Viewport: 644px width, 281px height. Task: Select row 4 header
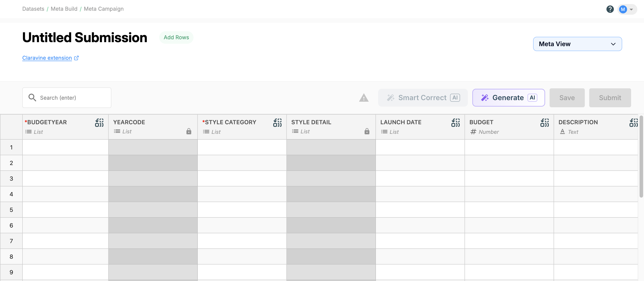(x=11, y=194)
